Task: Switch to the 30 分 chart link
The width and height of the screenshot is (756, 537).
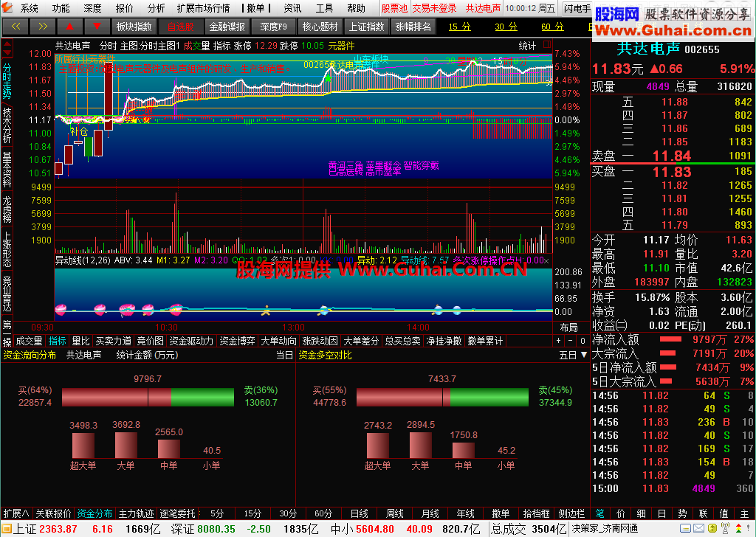Action: point(506,27)
